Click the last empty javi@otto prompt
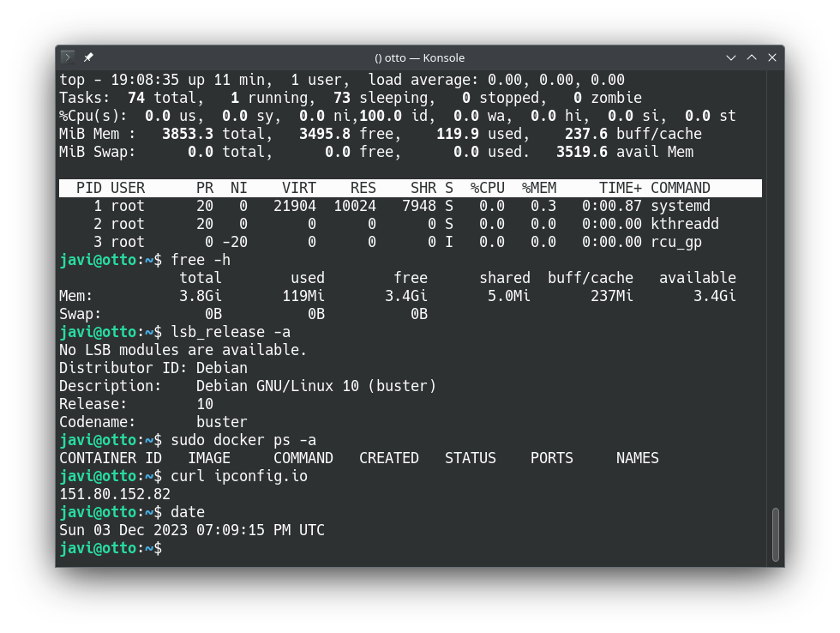The image size is (840, 633). click(x=110, y=548)
